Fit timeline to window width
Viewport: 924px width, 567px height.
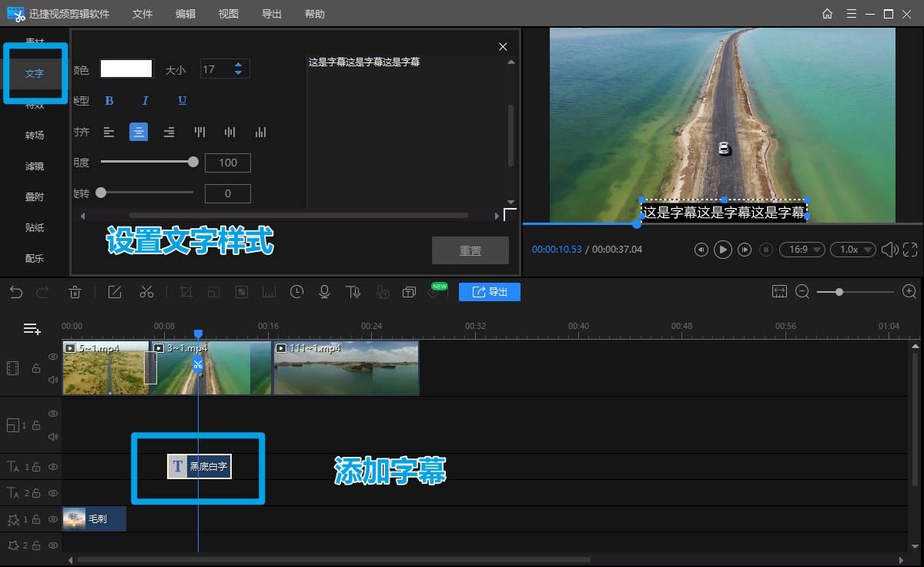click(x=779, y=292)
